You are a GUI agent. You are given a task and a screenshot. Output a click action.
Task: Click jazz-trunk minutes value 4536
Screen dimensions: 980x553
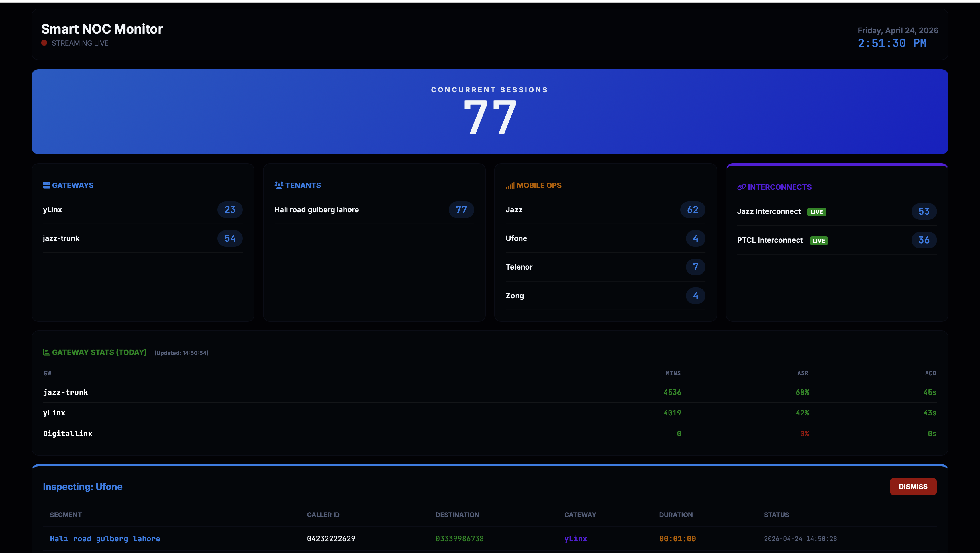coord(672,392)
